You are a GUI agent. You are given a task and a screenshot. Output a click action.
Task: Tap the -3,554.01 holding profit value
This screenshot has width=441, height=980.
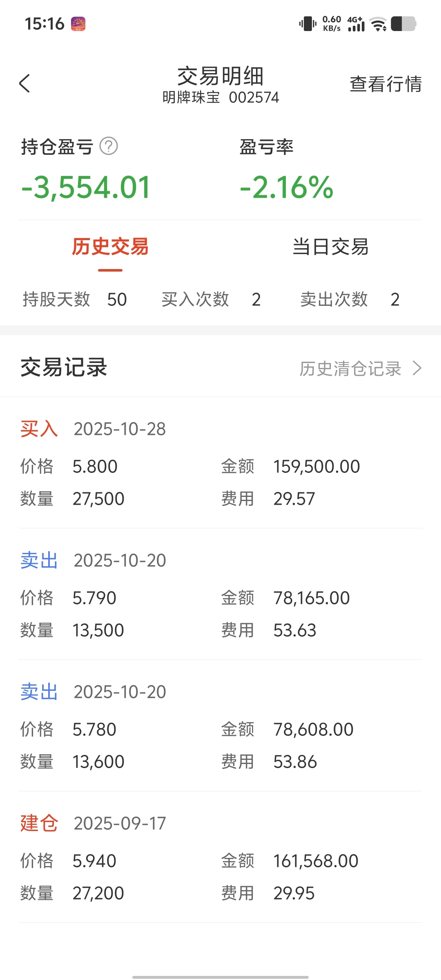[86, 187]
